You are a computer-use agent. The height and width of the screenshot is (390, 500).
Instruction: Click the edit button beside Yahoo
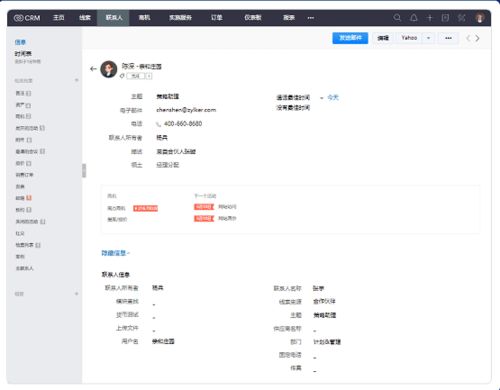pos(383,38)
